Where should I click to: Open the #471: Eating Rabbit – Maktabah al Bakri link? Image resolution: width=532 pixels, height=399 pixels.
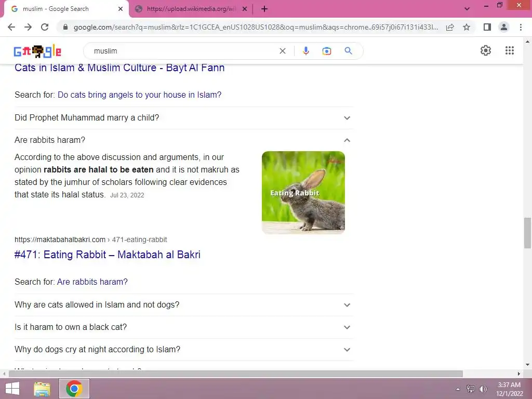click(x=107, y=255)
